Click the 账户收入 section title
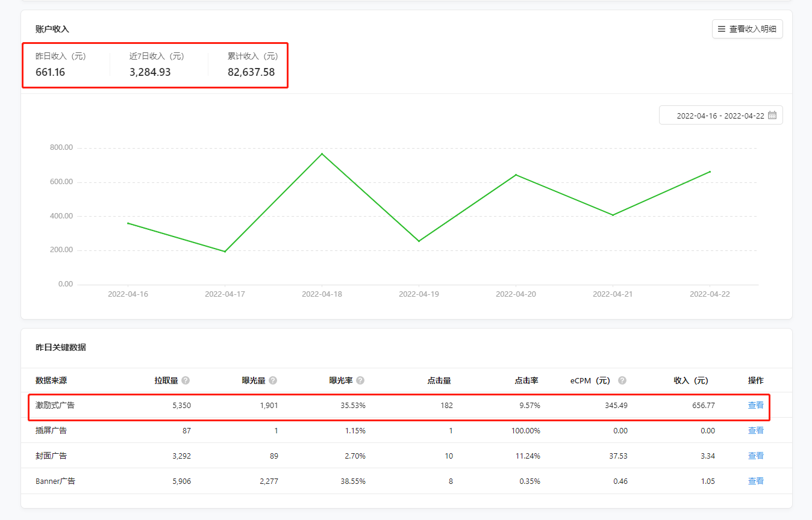The width and height of the screenshot is (812, 520). (x=52, y=29)
